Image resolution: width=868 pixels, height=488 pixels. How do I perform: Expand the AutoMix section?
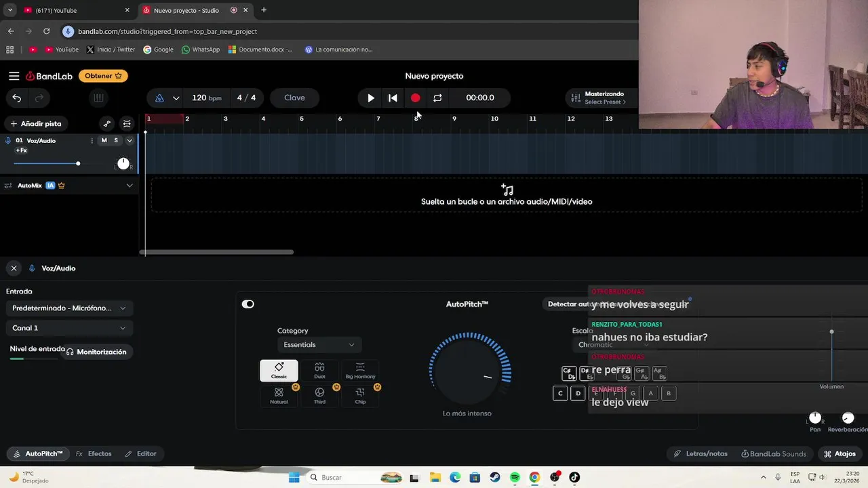(130, 185)
